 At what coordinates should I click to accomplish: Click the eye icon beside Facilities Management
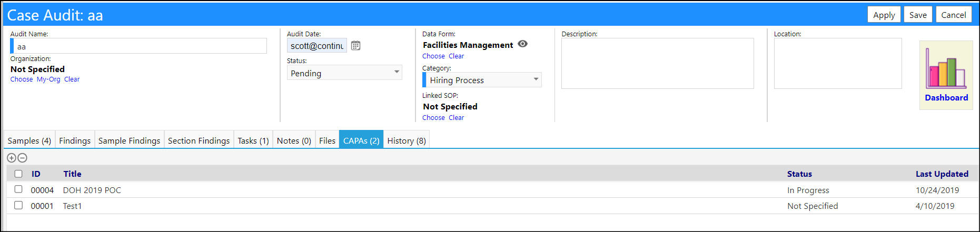522,44
